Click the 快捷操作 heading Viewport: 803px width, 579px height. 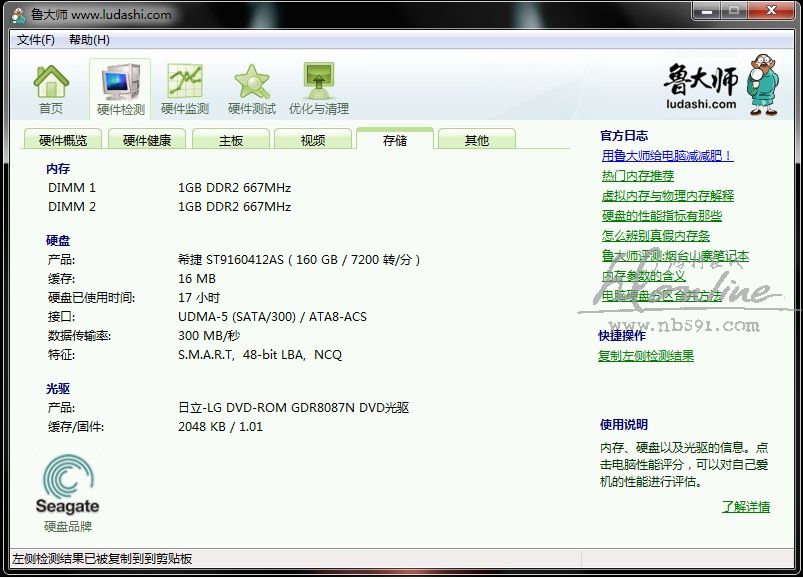click(622, 335)
